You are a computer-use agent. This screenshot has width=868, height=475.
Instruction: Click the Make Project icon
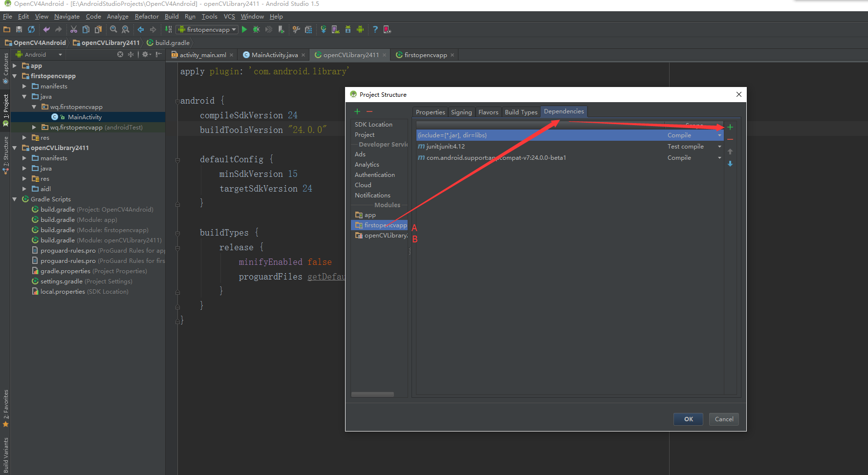tap(168, 29)
